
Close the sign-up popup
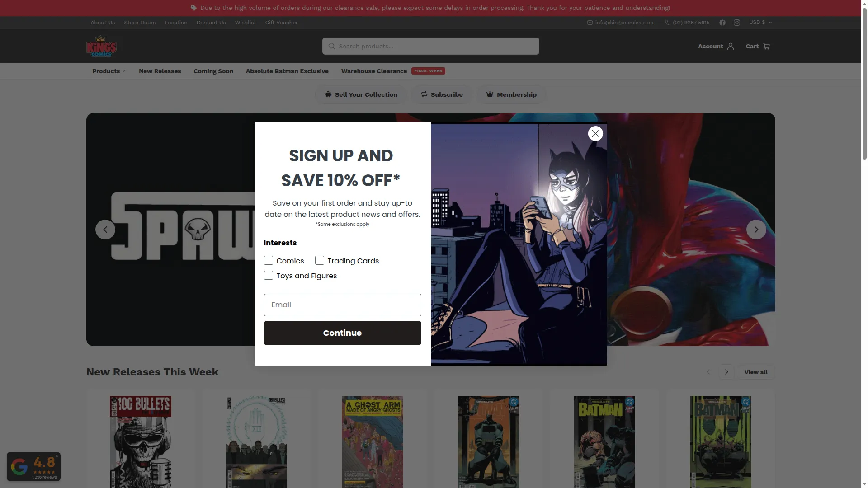tap(595, 133)
